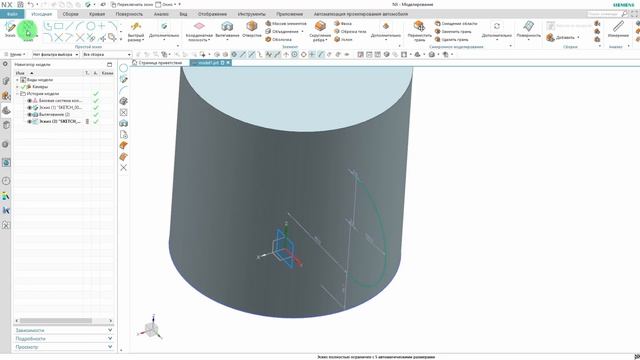Click the navigator horizontal scrollbar
This screenshot has width=640, height=360.
[56, 321]
